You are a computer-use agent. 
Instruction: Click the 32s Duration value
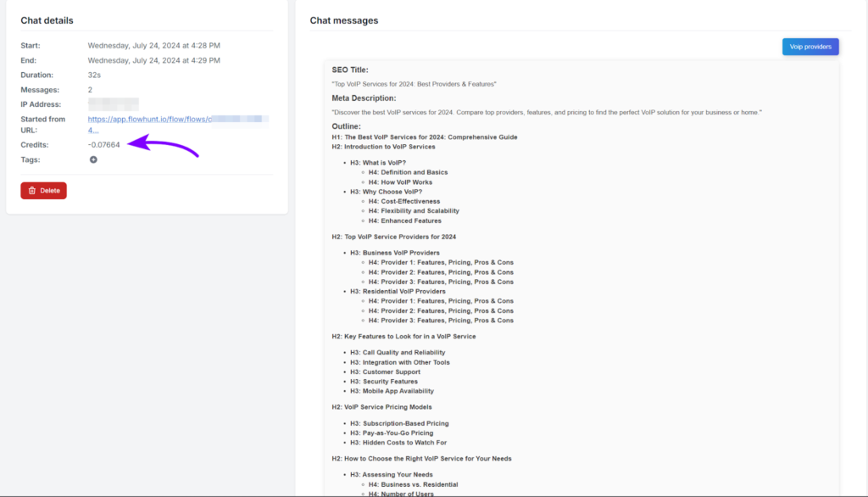(94, 75)
